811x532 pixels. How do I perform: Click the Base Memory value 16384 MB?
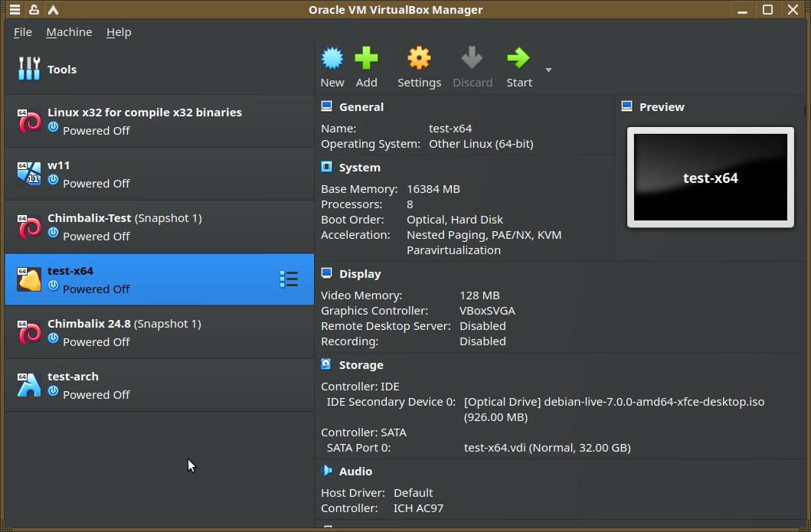point(433,189)
